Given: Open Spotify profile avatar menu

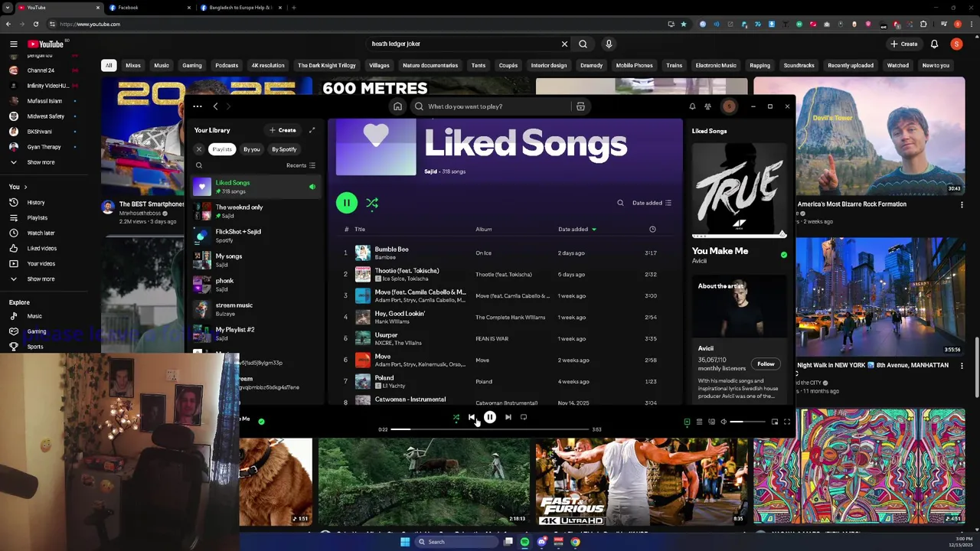Looking at the screenshot, I should pyautogui.click(x=729, y=106).
